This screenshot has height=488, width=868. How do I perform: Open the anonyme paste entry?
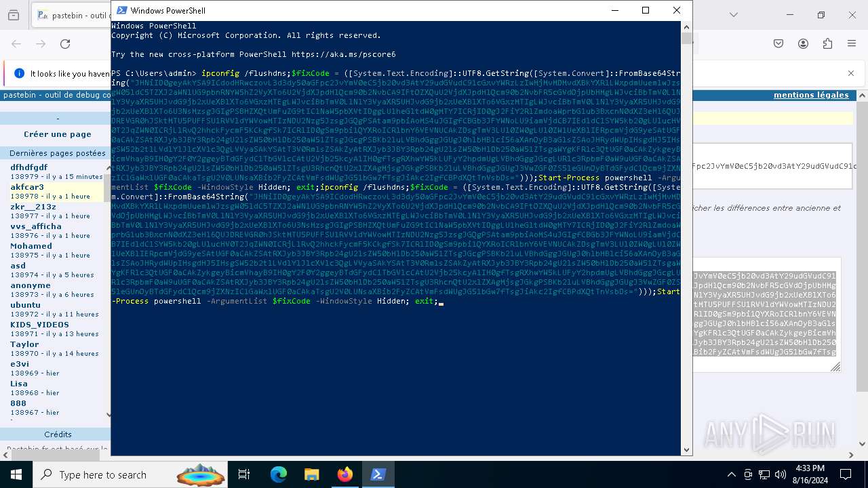tap(31, 285)
